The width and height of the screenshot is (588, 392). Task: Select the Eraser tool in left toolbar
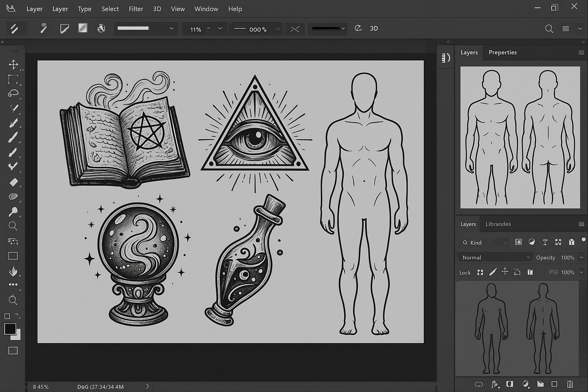coord(13,182)
